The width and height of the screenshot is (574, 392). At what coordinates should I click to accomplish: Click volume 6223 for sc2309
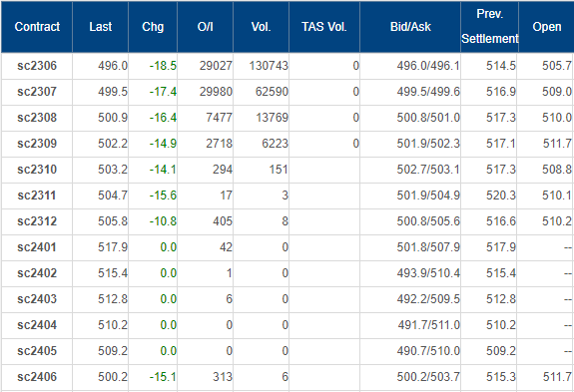tap(276, 144)
